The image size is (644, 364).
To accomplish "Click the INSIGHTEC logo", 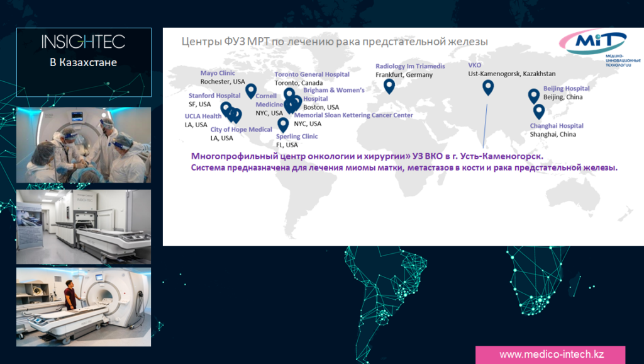I will (x=84, y=42).
